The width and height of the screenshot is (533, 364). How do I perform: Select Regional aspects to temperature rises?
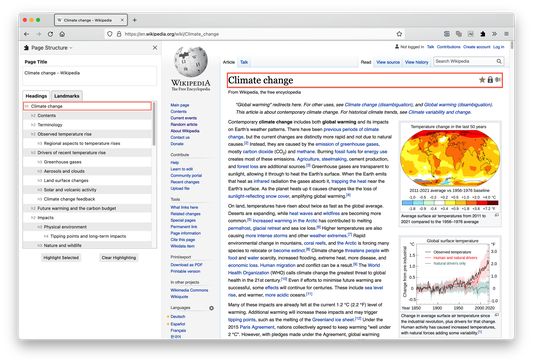click(x=87, y=143)
